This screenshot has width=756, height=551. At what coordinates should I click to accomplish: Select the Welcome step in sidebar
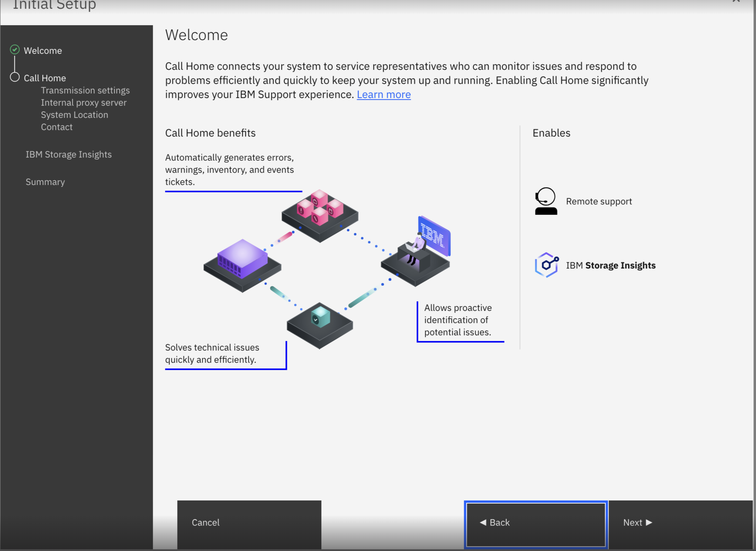(x=43, y=51)
